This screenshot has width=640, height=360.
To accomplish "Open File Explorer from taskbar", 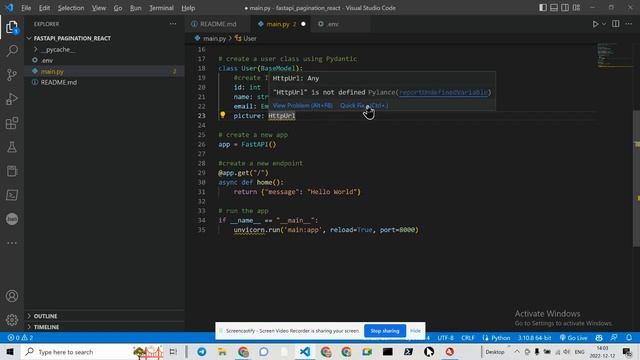I will 222,352.
